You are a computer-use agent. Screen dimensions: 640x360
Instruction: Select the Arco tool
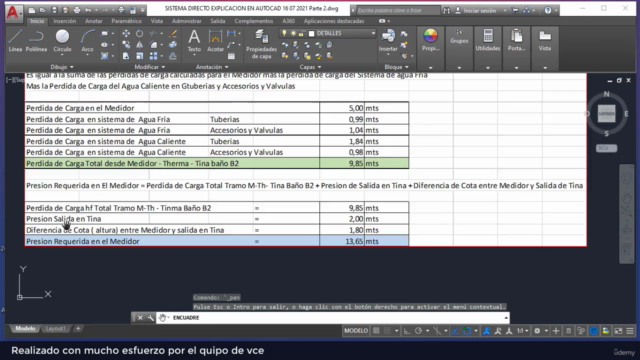[x=87, y=41]
